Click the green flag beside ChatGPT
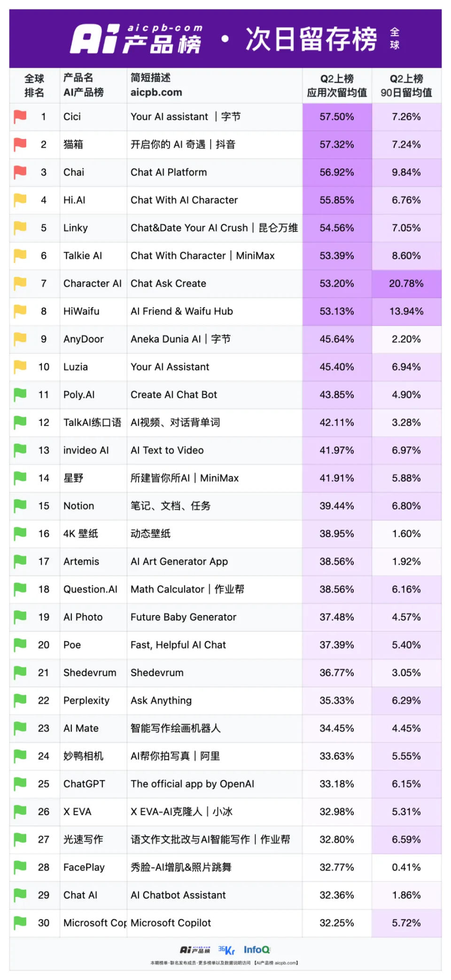Viewport: 451px width, 980px height. [x=20, y=784]
